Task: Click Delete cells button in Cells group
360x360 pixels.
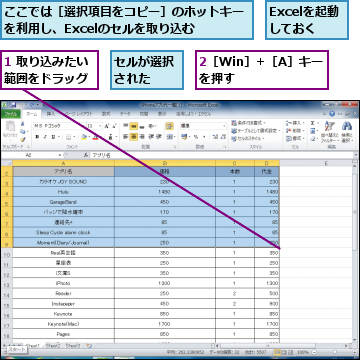Action: pos(295,131)
